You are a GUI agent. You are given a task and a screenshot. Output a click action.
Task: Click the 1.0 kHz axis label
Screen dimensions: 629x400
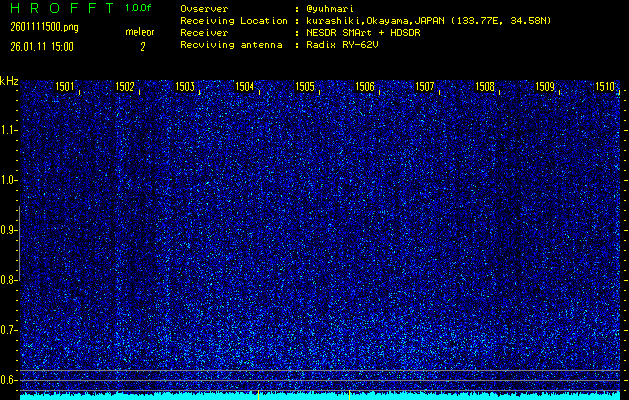point(7,181)
